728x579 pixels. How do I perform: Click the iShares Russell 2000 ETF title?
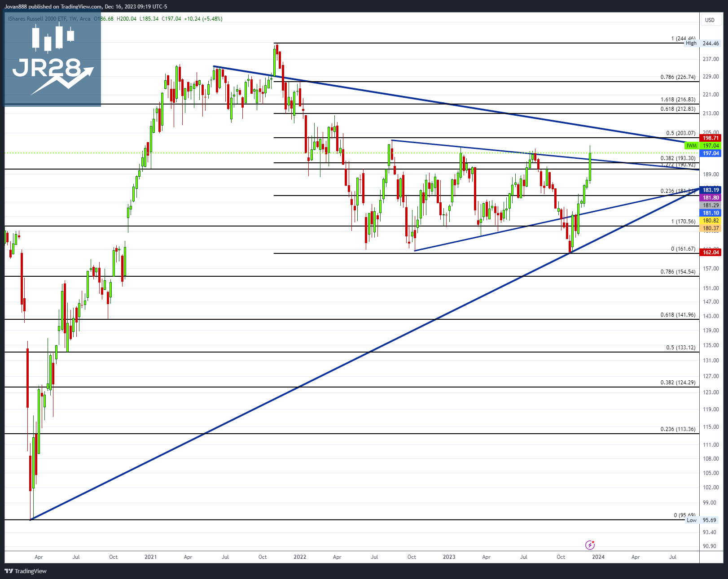coord(37,19)
